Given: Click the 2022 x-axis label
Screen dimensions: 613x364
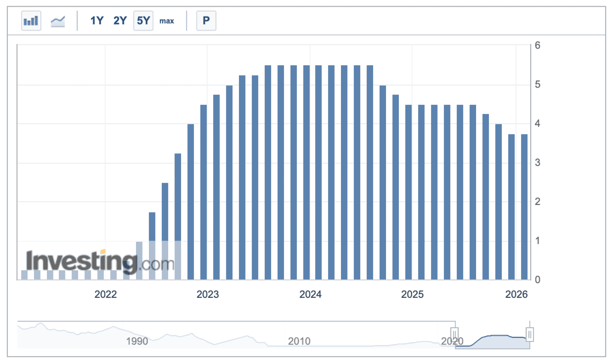Looking at the screenshot, I should click(105, 295).
